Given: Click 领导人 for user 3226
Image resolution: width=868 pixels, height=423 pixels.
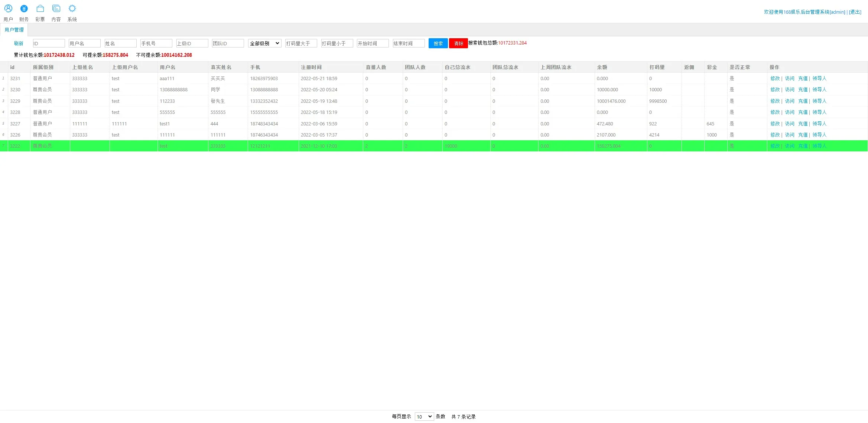Looking at the screenshot, I should point(819,135).
